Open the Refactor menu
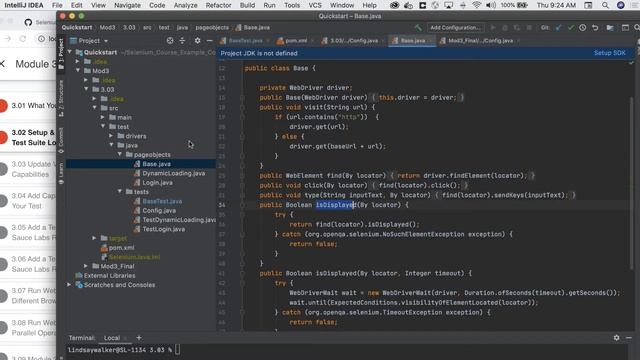The height and width of the screenshot is (360, 640). click(x=218, y=5)
